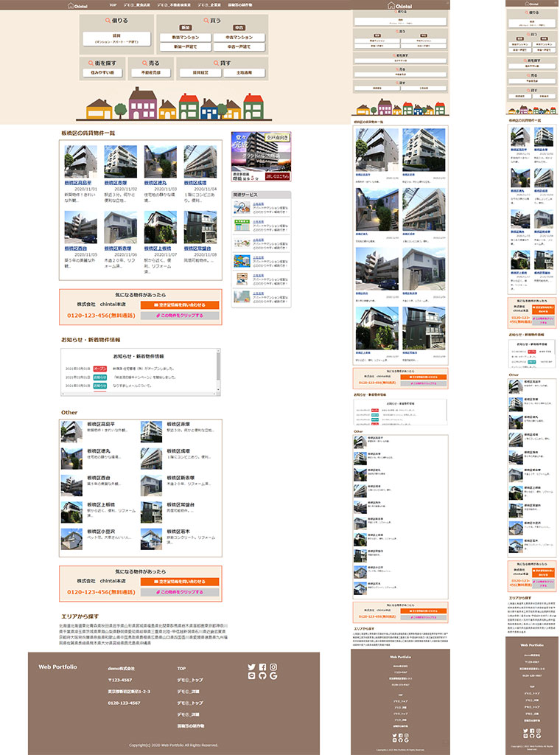This screenshot has height=755, width=560.
Task: Click the first orange 空き室情報を問い合わせる button in desktop view
Action: [181, 304]
